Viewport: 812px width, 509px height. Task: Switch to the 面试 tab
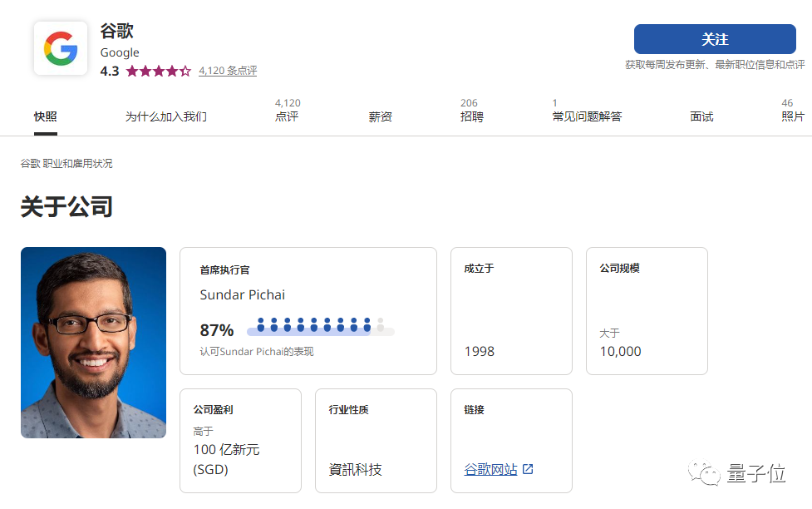click(701, 116)
